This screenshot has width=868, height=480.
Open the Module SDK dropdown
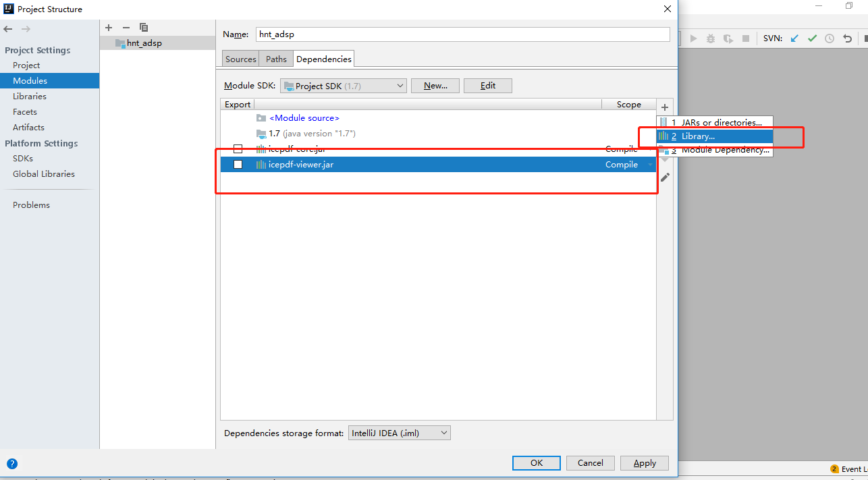click(x=343, y=86)
